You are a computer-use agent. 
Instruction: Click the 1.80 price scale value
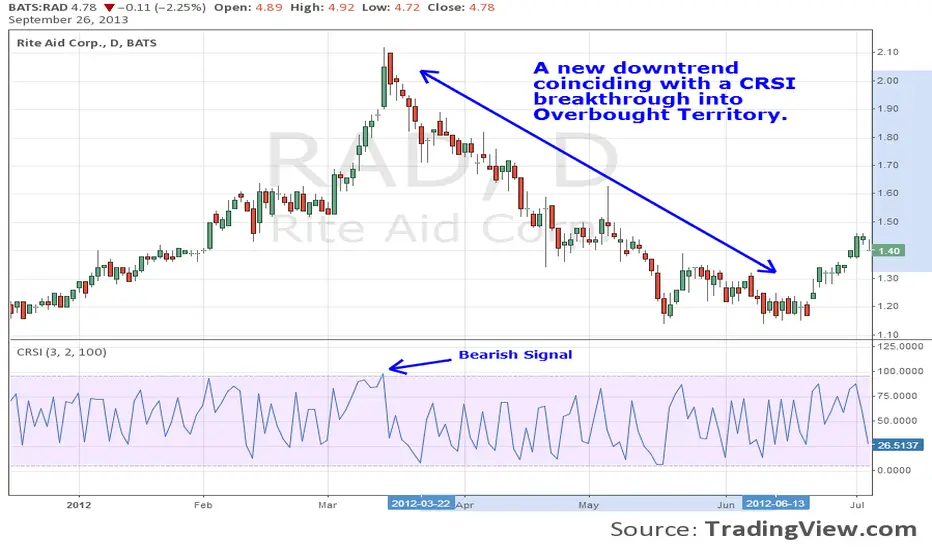click(888, 137)
